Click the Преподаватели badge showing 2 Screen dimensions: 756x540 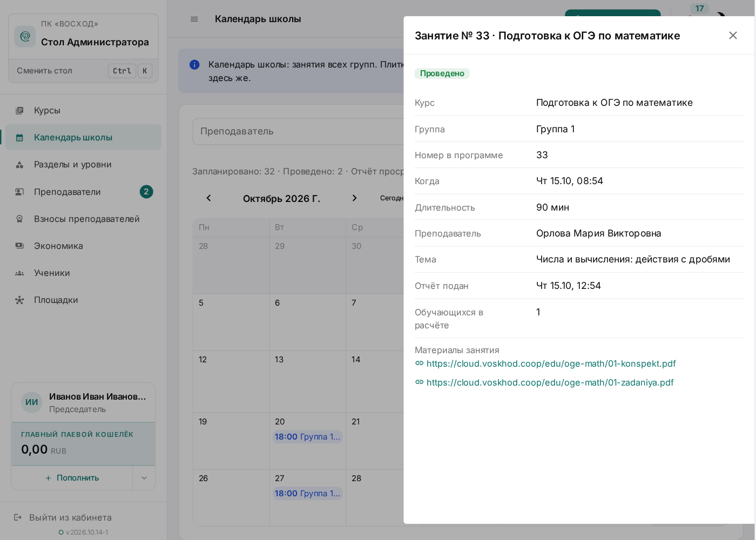coord(146,192)
